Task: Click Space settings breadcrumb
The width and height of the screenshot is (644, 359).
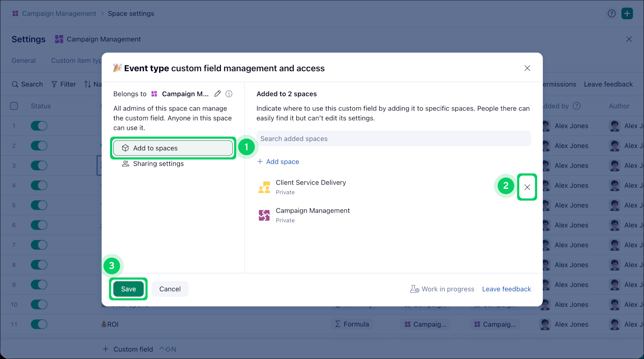Action: 131,14
